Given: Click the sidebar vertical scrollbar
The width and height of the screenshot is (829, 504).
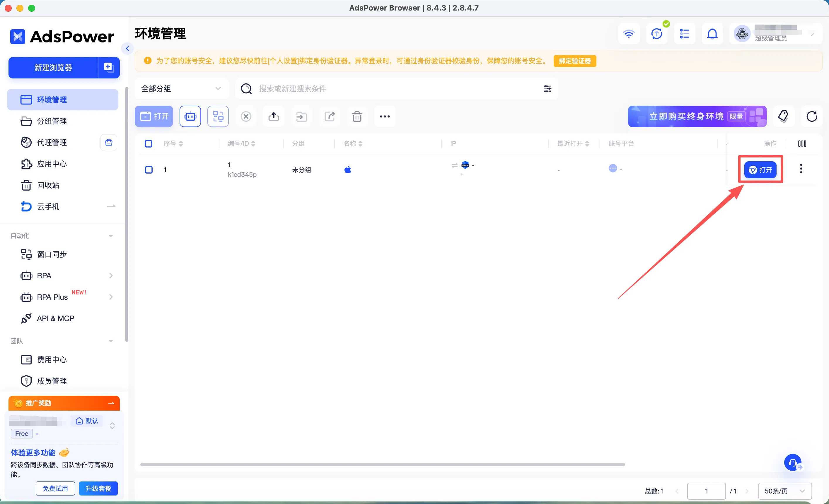Looking at the screenshot, I should click(x=127, y=215).
